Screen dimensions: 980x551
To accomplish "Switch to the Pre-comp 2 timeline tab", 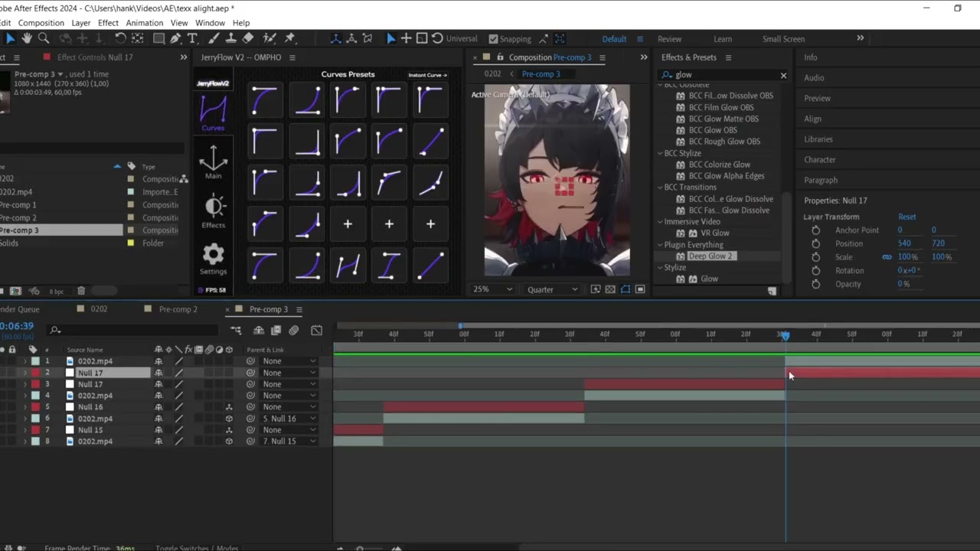I will [x=178, y=309].
